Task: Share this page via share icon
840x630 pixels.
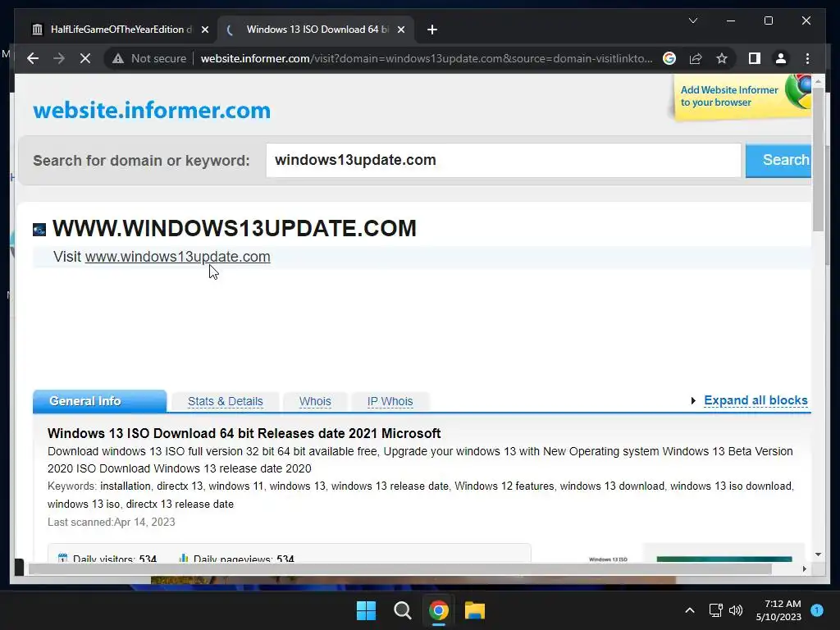Action: pos(696,58)
